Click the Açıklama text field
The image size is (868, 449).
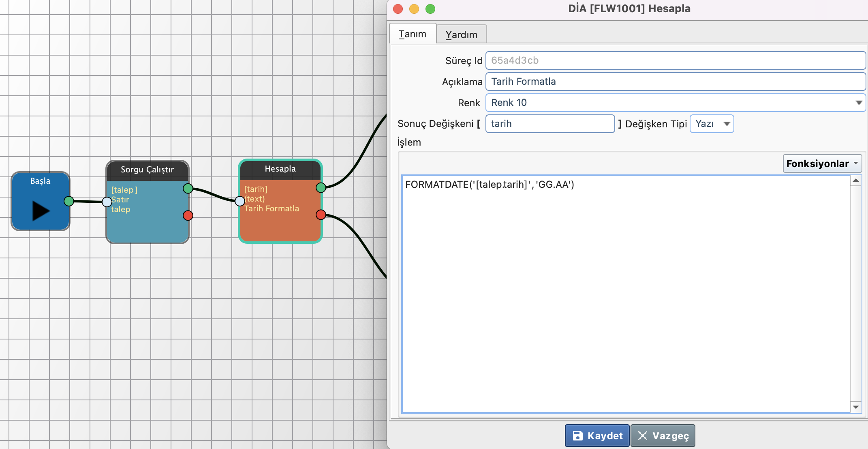(675, 82)
